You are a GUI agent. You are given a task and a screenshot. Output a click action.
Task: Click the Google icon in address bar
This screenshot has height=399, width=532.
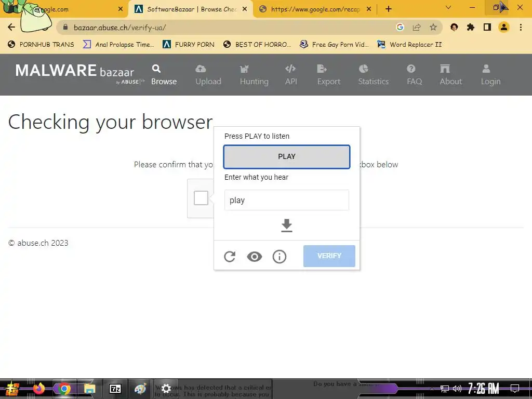tap(400, 27)
